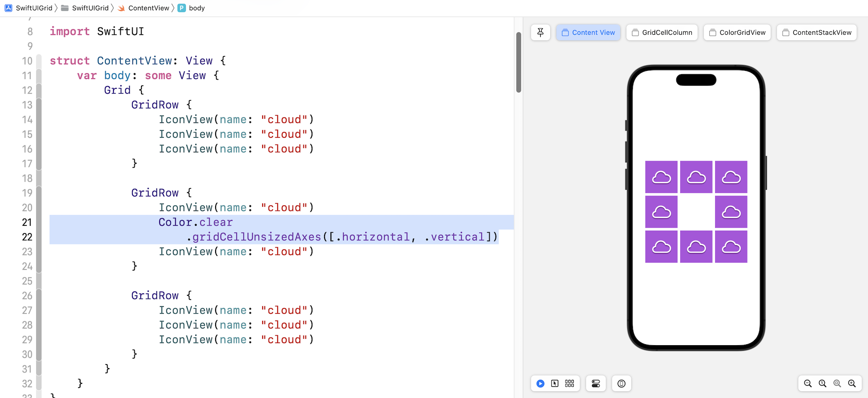868x398 pixels.
Task: Click the editor's vertical scrollbar thumb
Action: click(x=519, y=62)
